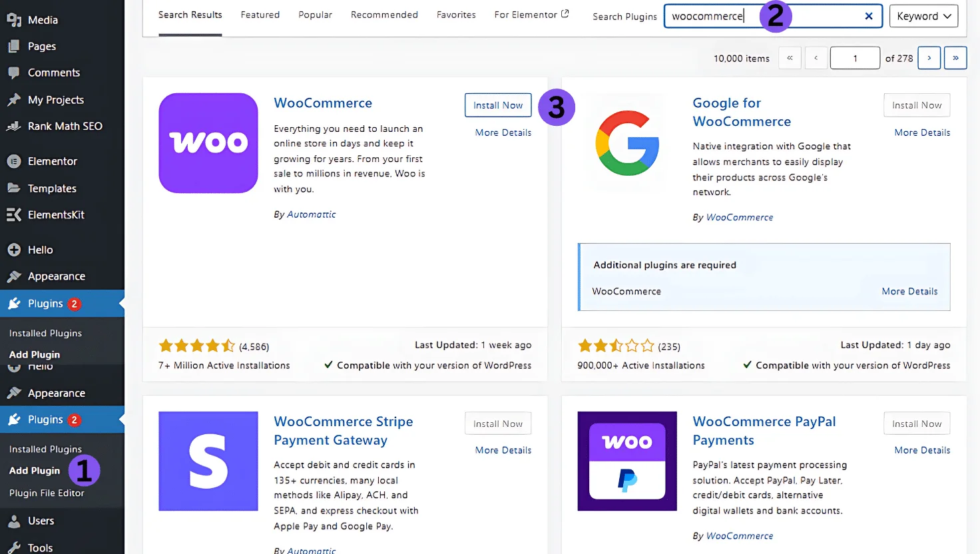Screen dimensions: 980x554
Task: Click the Stripe S logo thumbnail
Action: click(x=208, y=461)
